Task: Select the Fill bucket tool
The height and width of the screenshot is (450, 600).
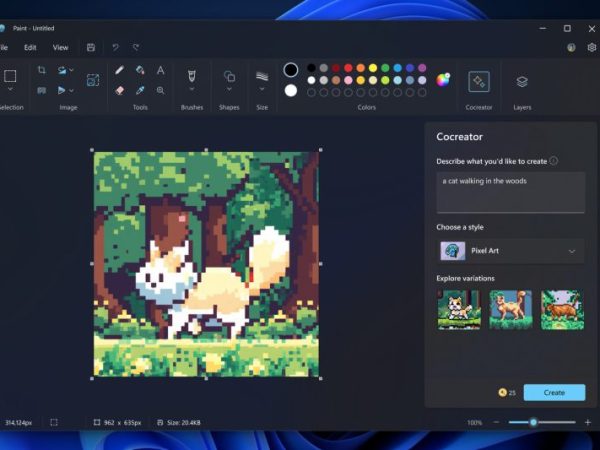Action: (140, 70)
